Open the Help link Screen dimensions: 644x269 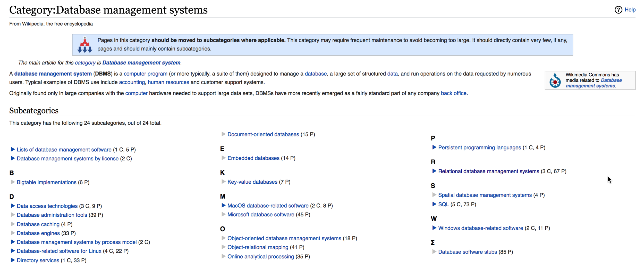tap(630, 10)
